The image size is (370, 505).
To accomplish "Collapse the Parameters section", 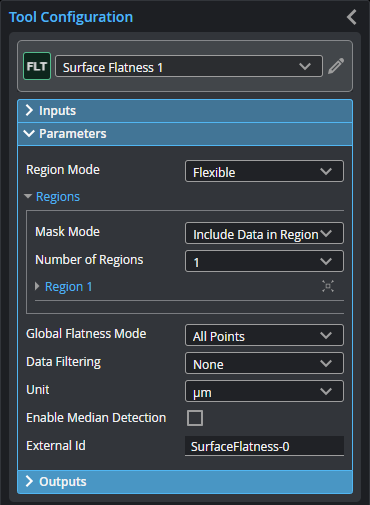I will click(x=185, y=134).
